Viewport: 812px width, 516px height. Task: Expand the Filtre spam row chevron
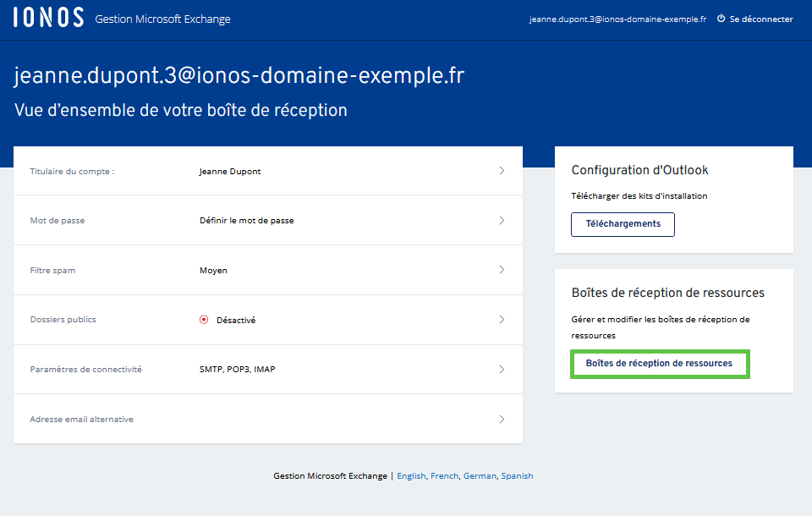coord(502,270)
